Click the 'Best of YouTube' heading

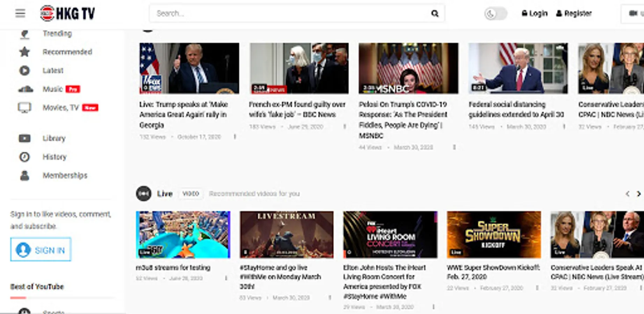(x=37, y=286)
